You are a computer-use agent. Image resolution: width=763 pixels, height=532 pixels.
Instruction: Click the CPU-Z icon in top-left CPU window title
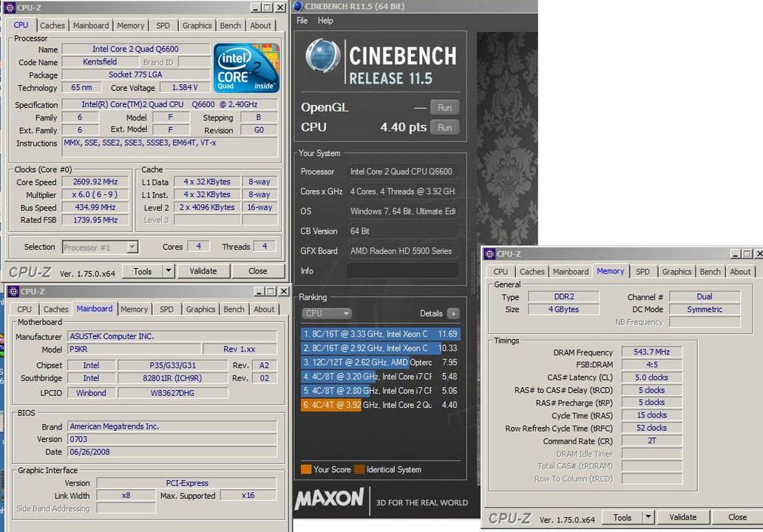(10, 7)
